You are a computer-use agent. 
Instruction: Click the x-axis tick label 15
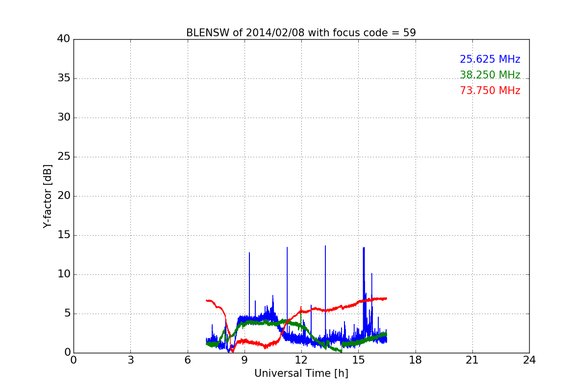(358, 360)
